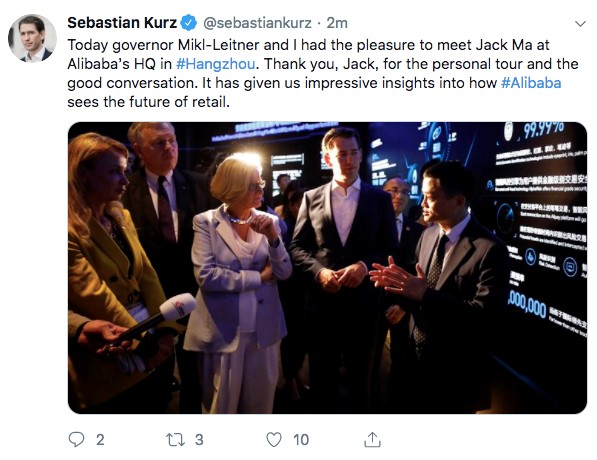Open the share tweet upload icon
597x460 pixels.
pyautogui.click(x=372, y=439)
